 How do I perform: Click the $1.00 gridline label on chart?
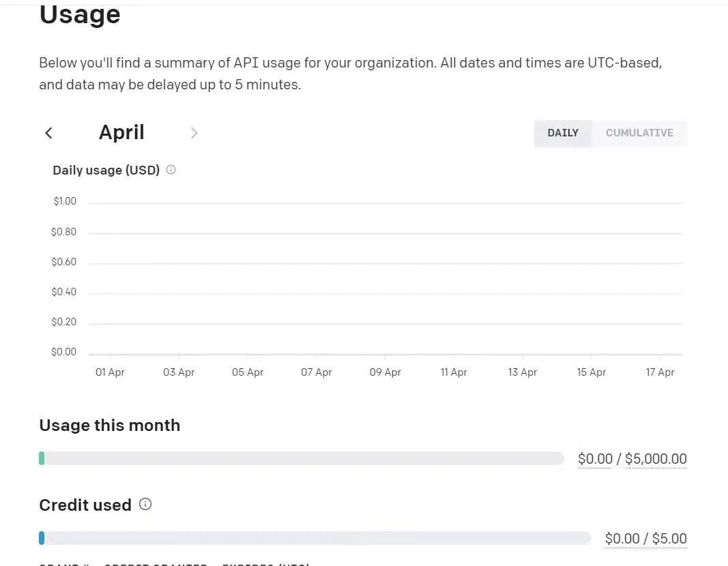pos(65,201)
